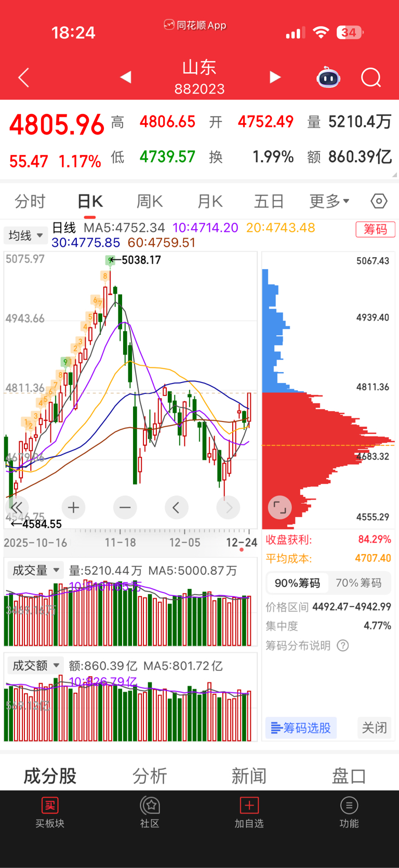
Task: Tap the back arrow in header
Action: (23, 78)
